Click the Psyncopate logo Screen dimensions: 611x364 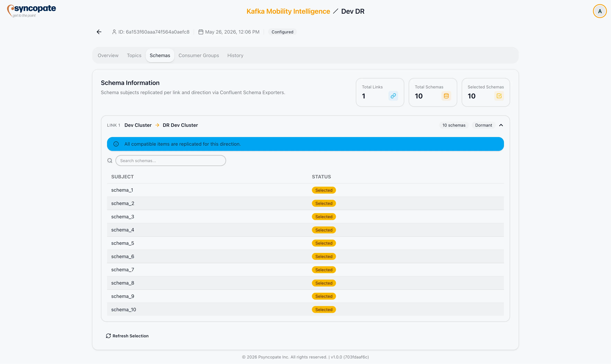click(x=31, y=11)
